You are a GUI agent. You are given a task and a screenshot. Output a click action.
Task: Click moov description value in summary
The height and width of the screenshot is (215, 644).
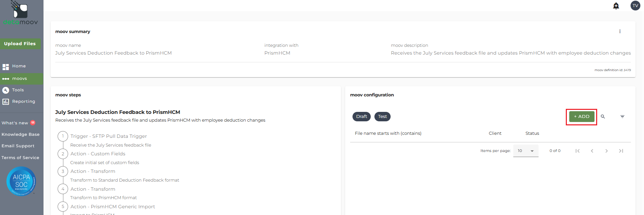(x=511, y=53)
